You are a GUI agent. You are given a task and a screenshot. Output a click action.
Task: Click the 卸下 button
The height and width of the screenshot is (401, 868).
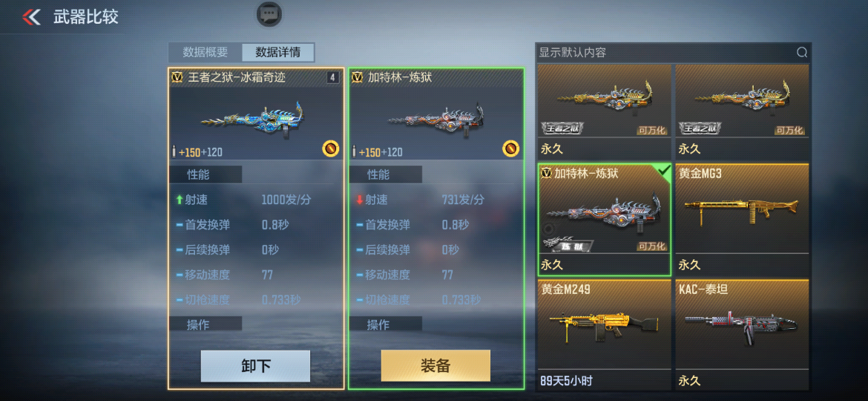(255, 365)
